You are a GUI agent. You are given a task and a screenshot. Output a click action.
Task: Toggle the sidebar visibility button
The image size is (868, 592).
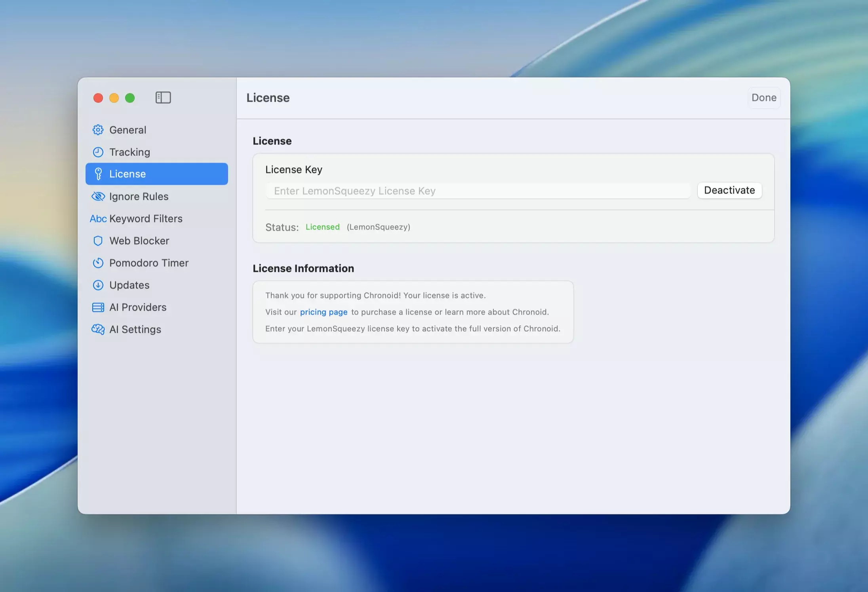tap(163, 97)
